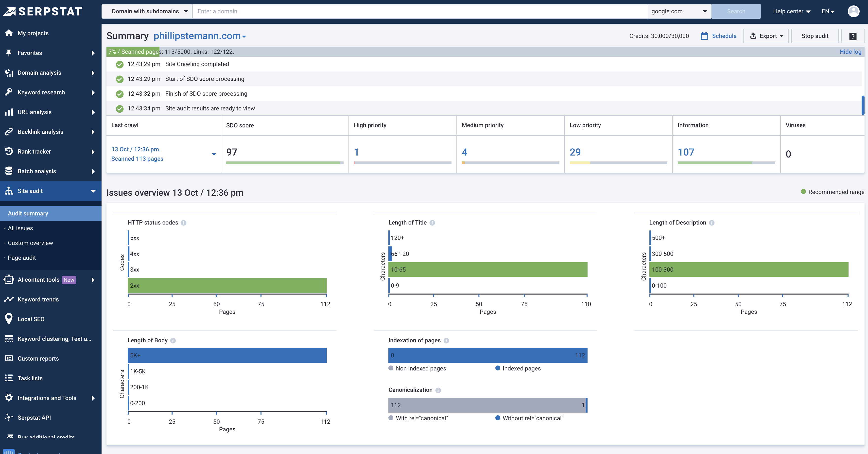
Task: Click the blue 5K+ body length bar
Action: pyautogui.click(x=227, y=355)
